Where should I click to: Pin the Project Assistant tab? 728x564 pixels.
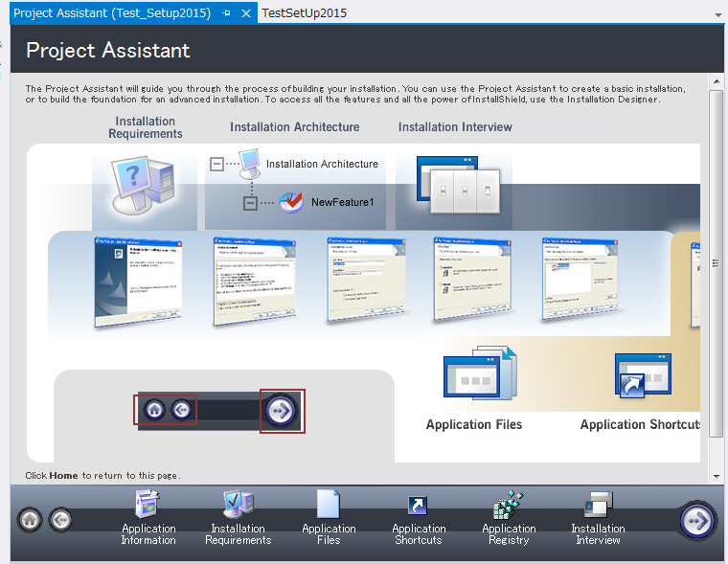[x=227, y=13]
